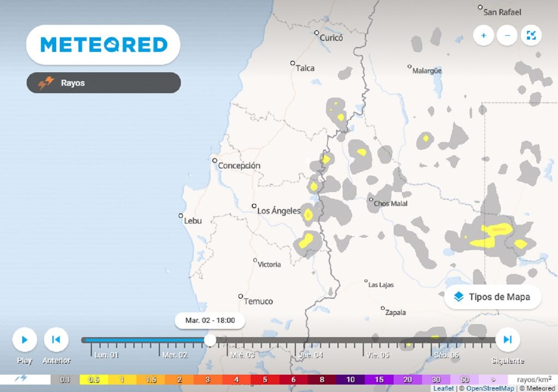Click the timeline slider handle
Screen dimensions: 558x392
coord(210,340)
